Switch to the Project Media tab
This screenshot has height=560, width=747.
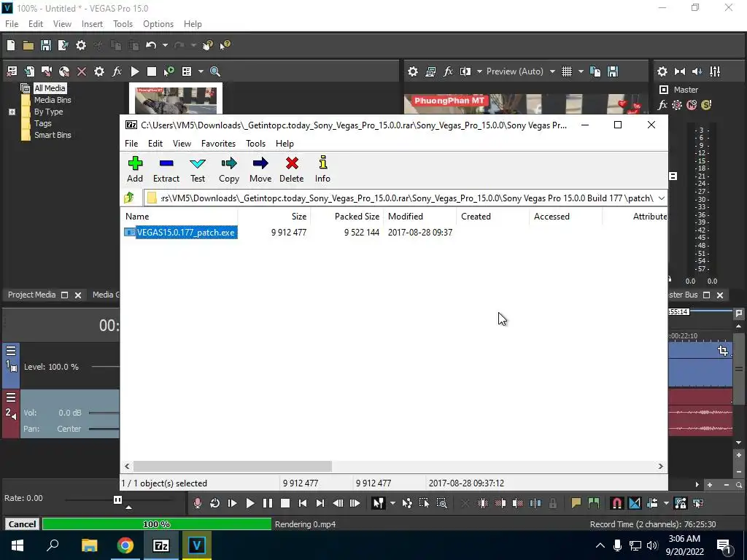31,295
